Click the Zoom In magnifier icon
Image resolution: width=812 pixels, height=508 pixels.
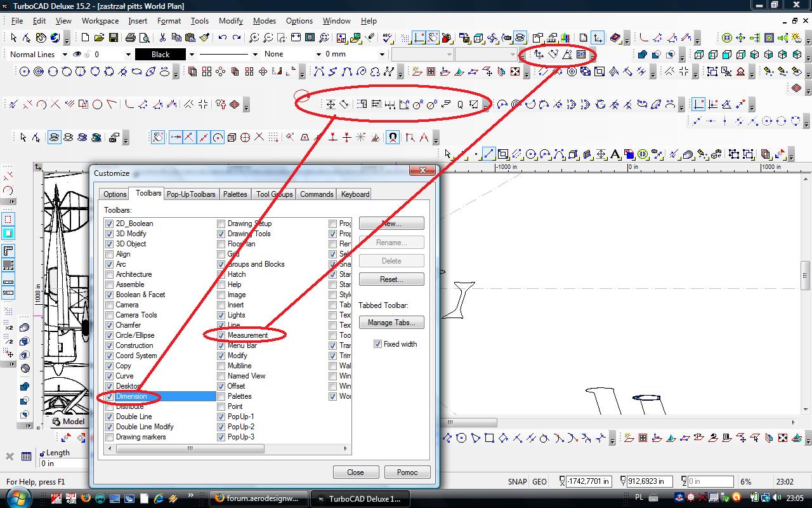[254, 38]
